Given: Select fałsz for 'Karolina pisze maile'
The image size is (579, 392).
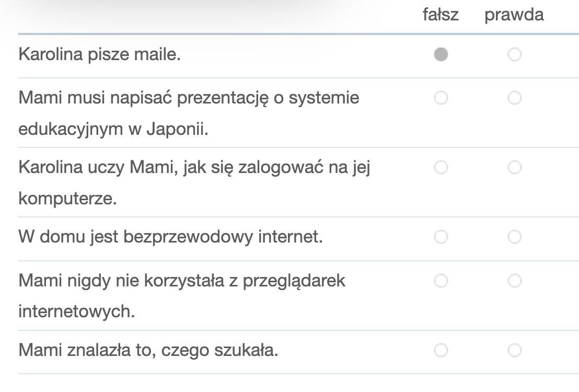Looking at the screenshot, I should tap(441, 54).
